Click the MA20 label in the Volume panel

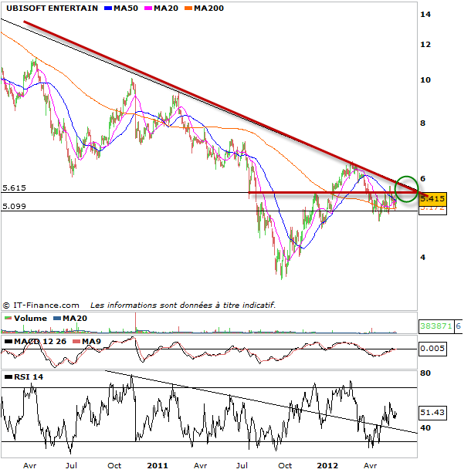tap(75, 318)
